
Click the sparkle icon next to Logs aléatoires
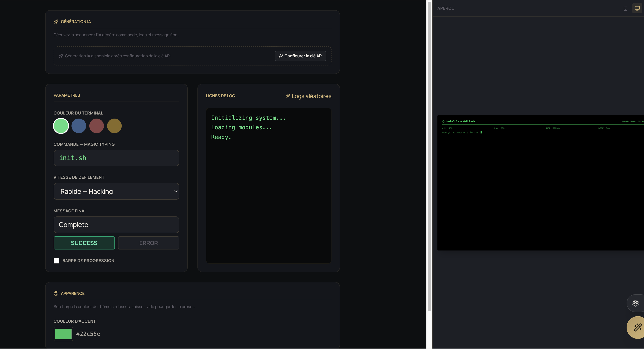pyautogui.click(x=288, y=96)
